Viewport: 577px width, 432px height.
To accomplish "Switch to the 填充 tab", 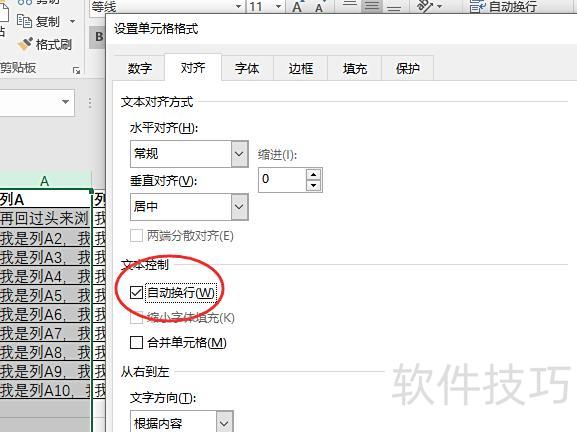I will 355,68.
